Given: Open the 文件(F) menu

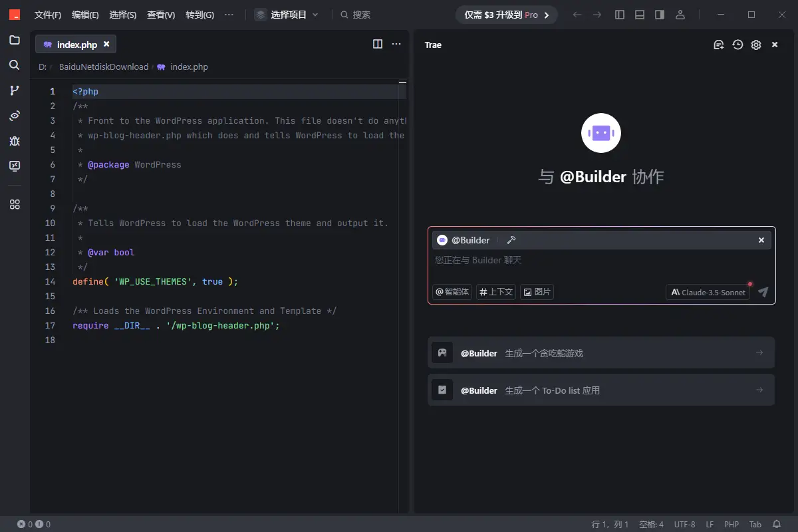Looking at the screenshot, I should pyautogui.click(x=48, y=15).
